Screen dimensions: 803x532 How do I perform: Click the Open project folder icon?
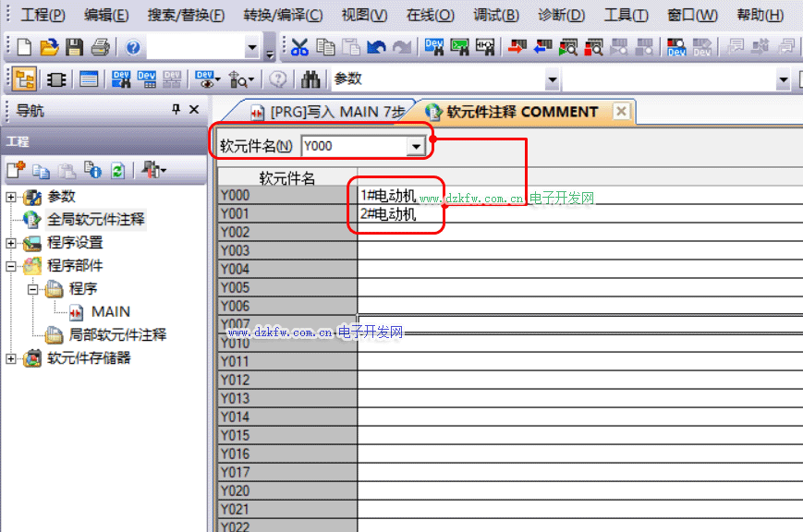49,47
